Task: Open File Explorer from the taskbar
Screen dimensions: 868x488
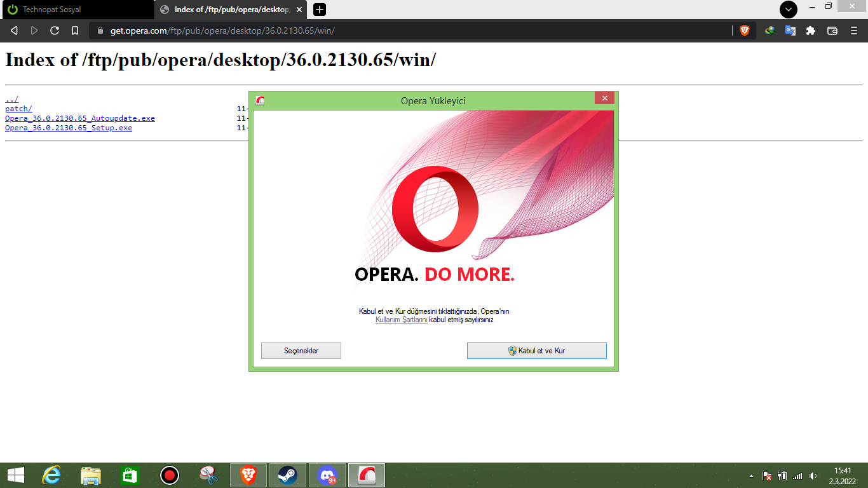Action: point(91,475)
